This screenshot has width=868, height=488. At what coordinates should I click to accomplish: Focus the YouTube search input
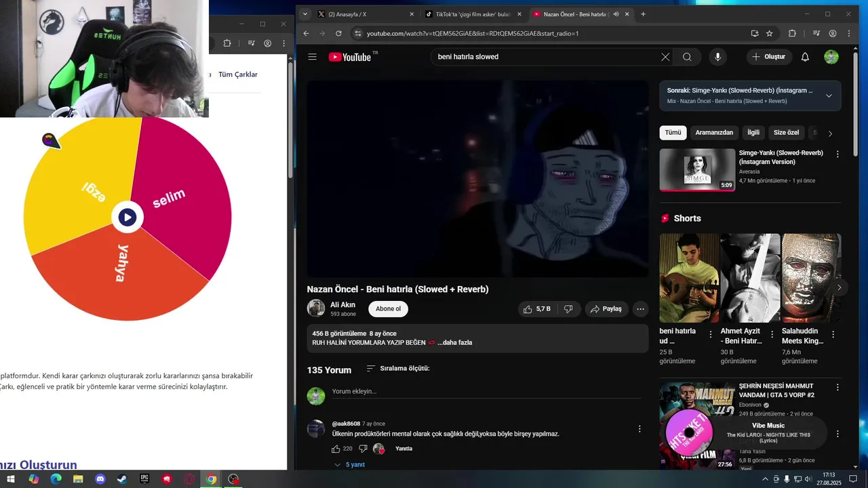tap(546, 57)
